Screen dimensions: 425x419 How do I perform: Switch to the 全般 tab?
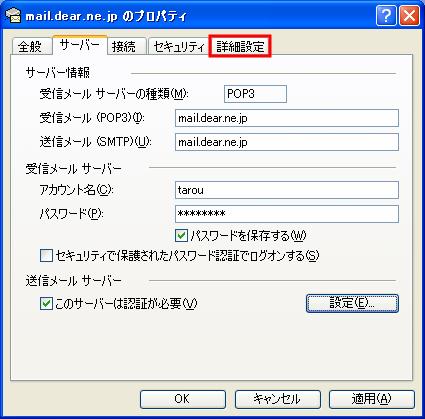[31, 46]
